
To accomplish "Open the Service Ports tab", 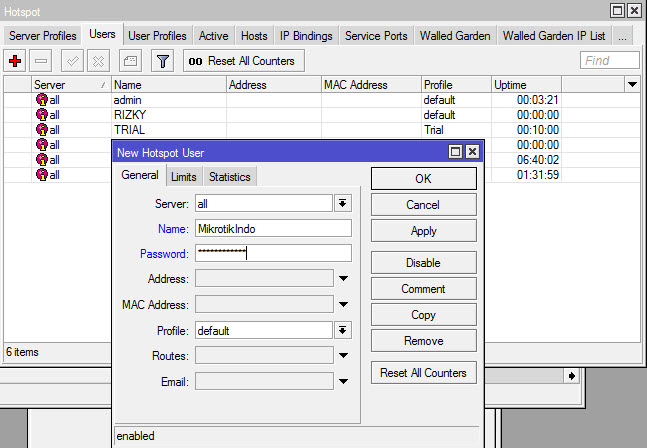I will click(376, 36).
